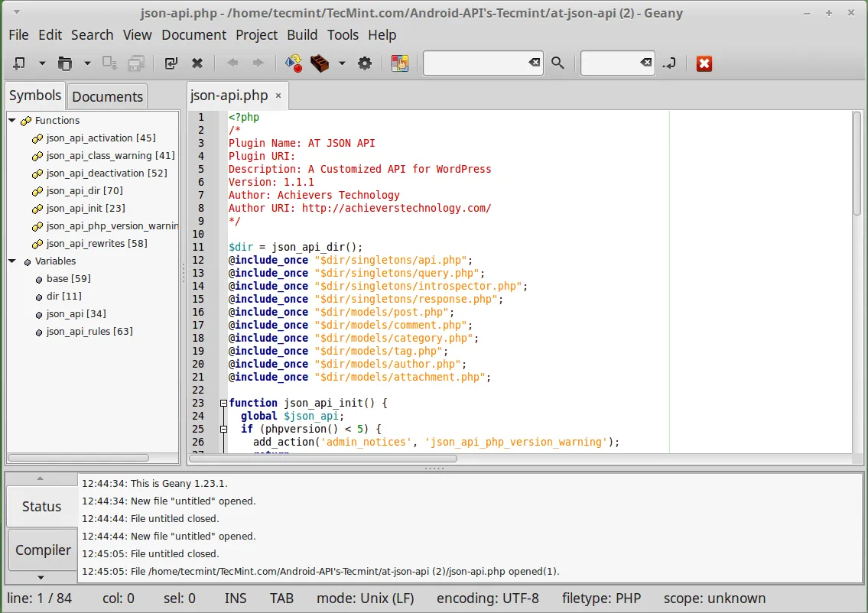Select the Compiler message tab
This screenshot has height=613, width=868.
click(x=43, y=550)
